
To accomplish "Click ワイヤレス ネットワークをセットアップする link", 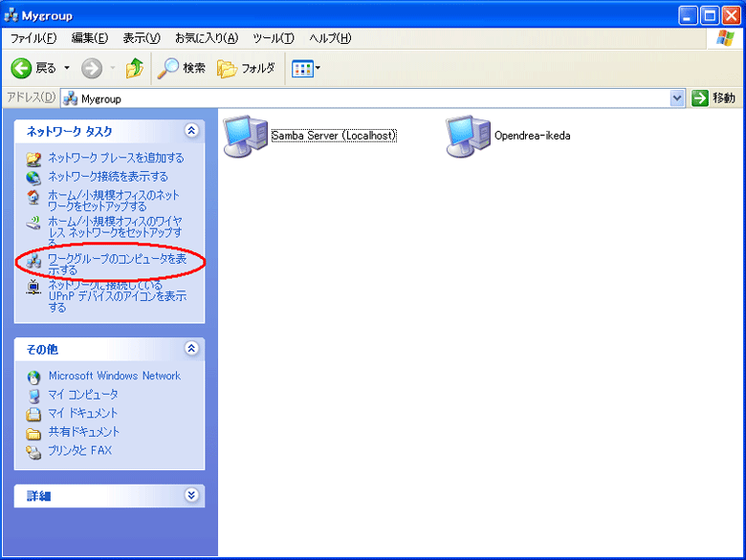I will click(115, 230).
